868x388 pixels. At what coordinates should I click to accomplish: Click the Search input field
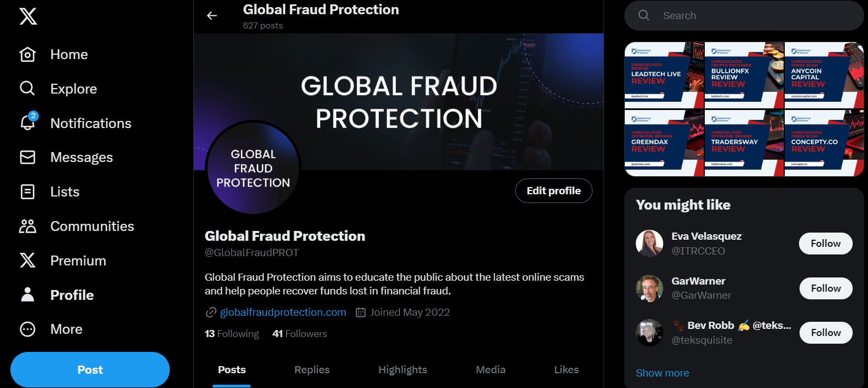click(x=750, y=16)
